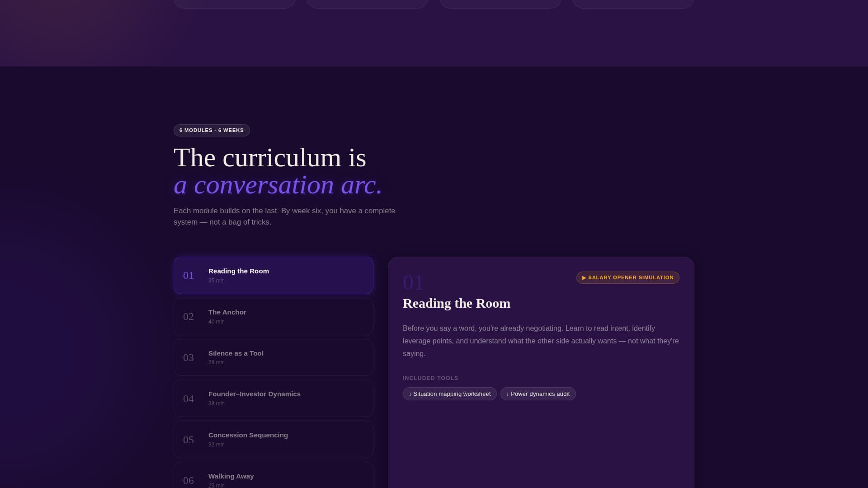
Task: Click the 01 number in module list
Action: [x=189, y=276]
